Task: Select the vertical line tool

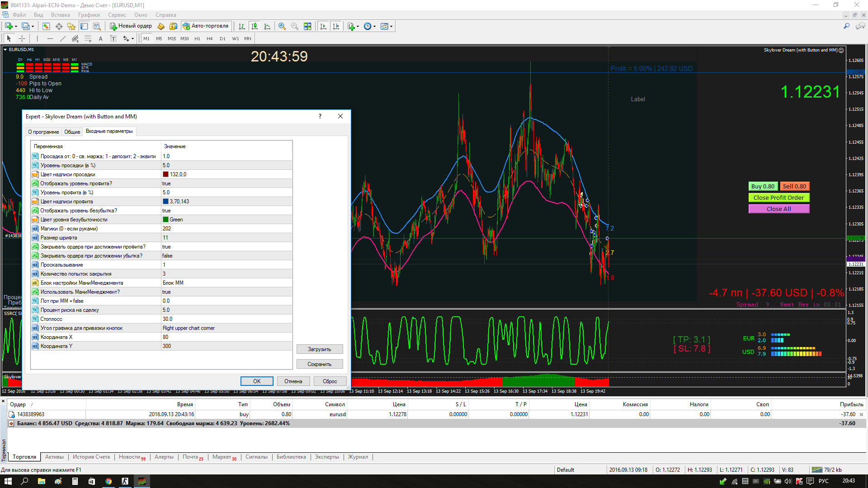Action: 37,38
